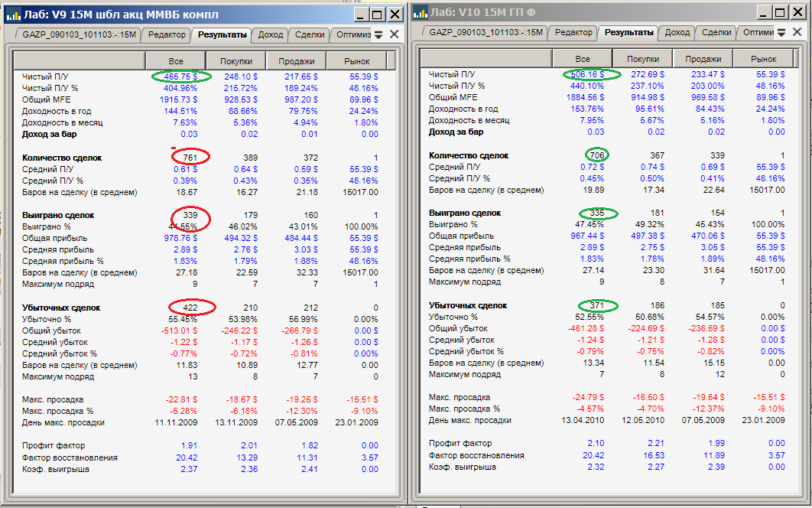The width and height of the screenshot is (812, 508).
Task: Open the tab list dropdown in the V9 window
Action: [378, 35]
